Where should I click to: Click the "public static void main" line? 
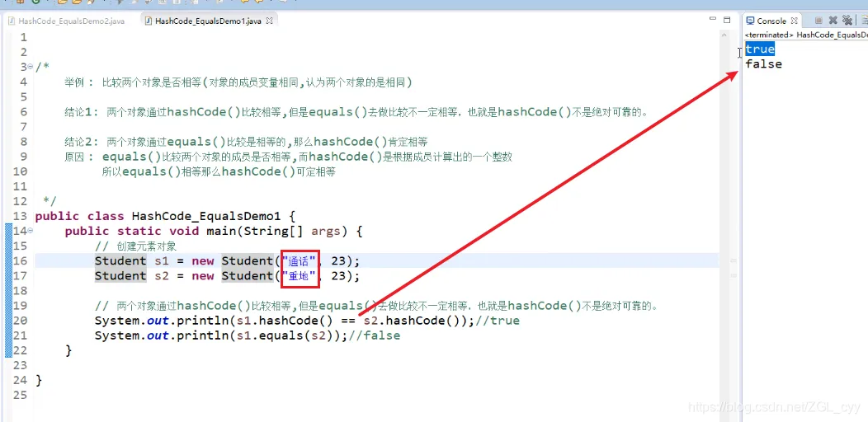214,231
